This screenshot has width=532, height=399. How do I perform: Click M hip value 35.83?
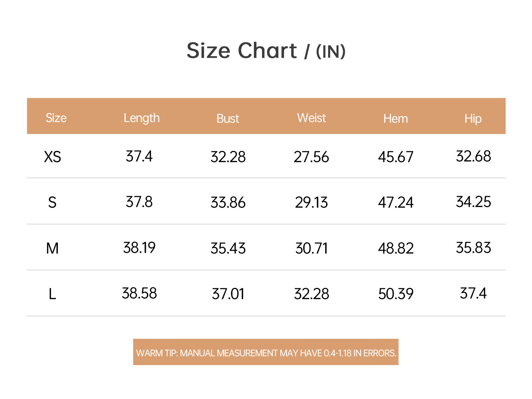tap(473, 248)
